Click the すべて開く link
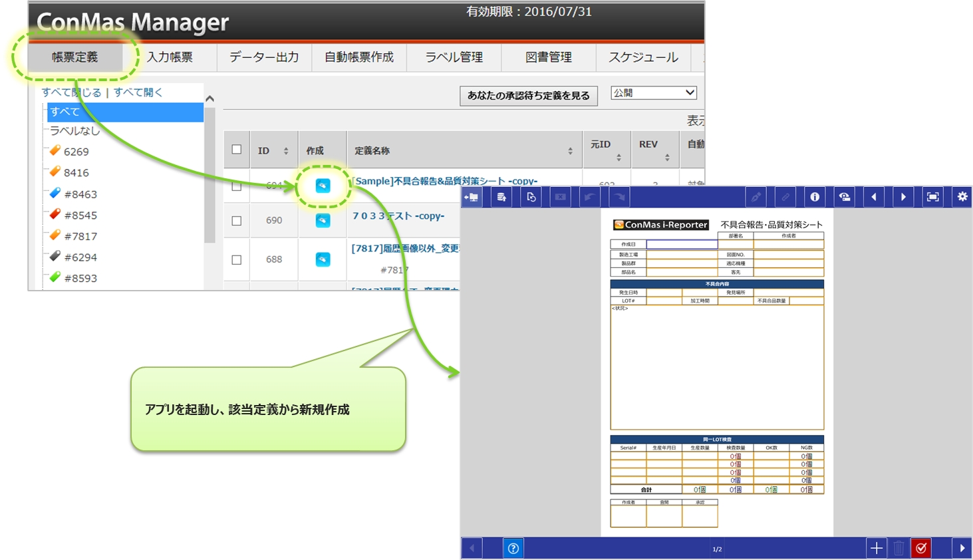The height and width of the screenshot is (560, 973). [x=138, y=92]
